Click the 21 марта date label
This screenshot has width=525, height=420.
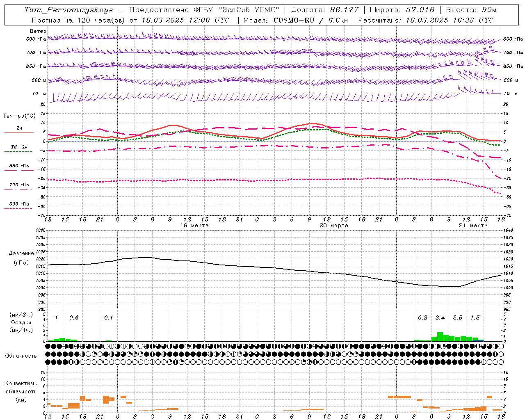474,226
